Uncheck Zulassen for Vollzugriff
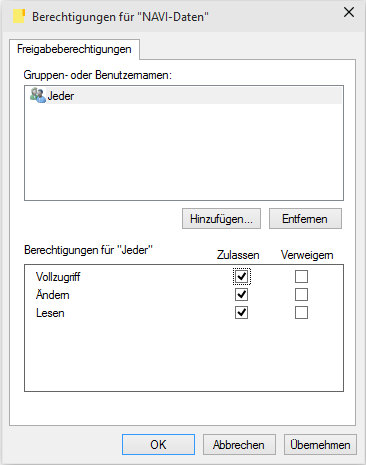 point(241,276)
